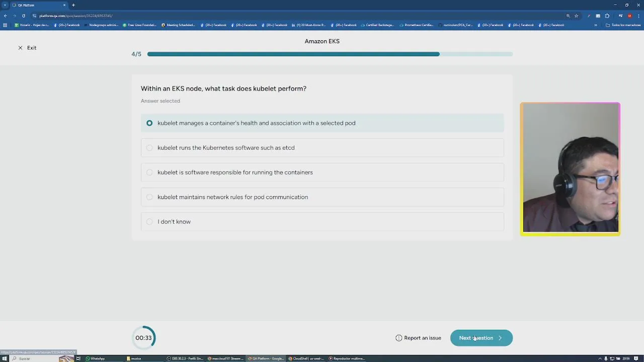
Task: Click the Exit X icon
Action: click(20, 48)
